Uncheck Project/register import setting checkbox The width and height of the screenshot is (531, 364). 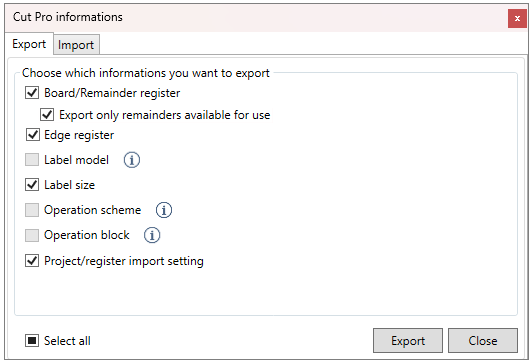32,260
